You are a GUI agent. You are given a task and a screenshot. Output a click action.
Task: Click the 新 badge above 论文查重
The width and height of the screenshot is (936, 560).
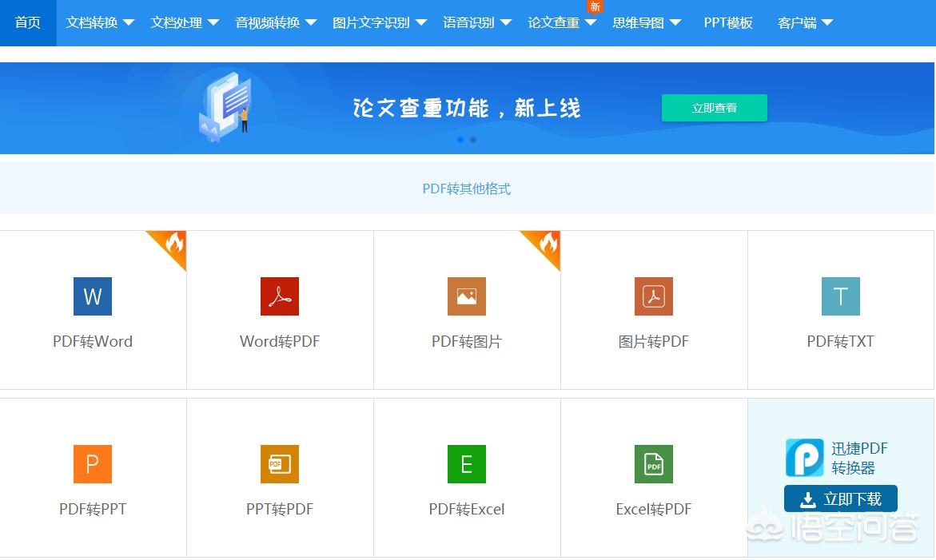coord(595,6)
